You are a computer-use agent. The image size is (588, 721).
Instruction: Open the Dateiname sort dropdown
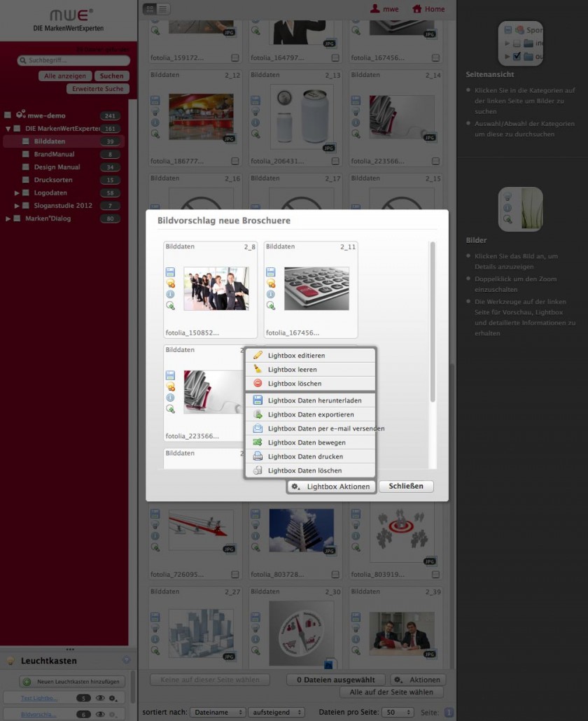pyautogui.click(x=218, y=712)
